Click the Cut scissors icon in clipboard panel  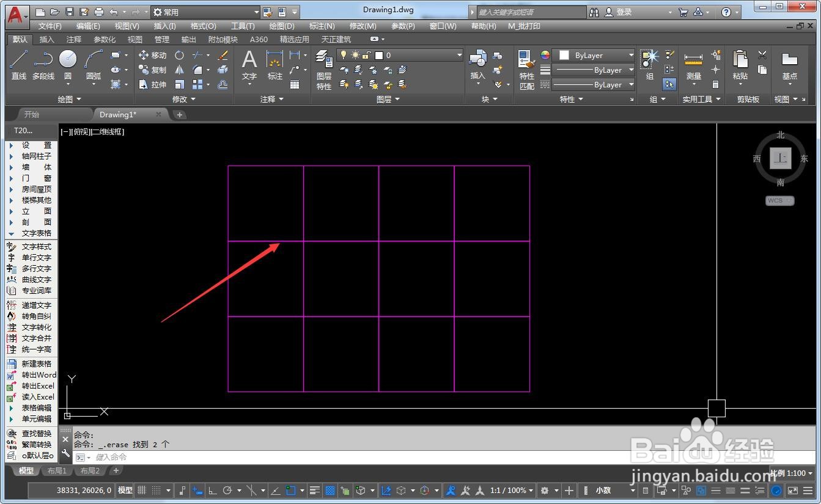pos(762,55)
